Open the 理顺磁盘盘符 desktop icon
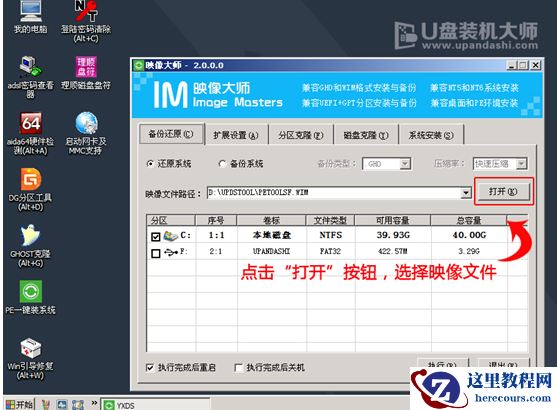 (x=86, y=72)
